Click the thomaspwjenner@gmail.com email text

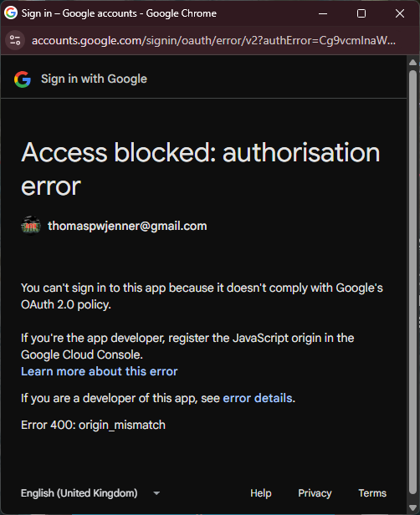pyautogui.click(x=127, y=226)
